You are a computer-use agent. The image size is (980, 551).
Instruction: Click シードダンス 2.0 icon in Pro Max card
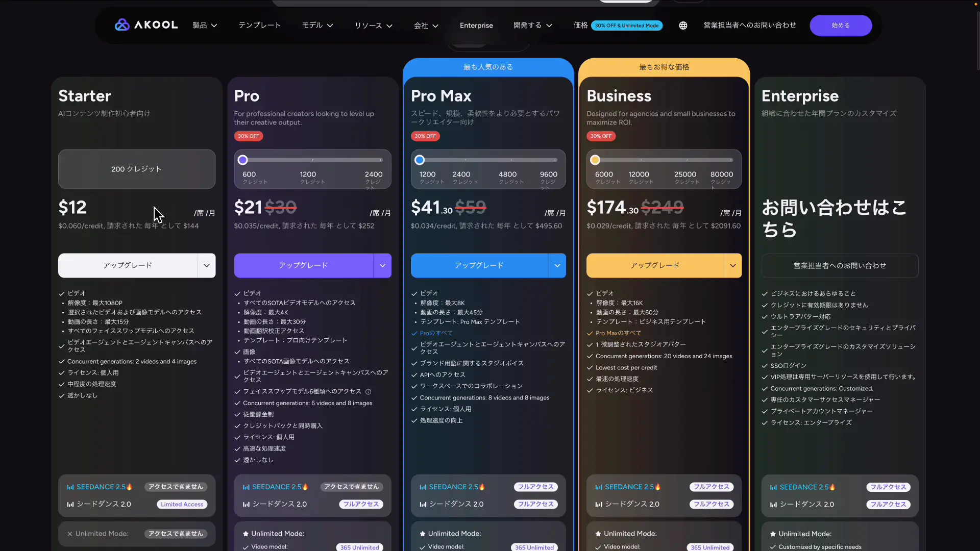click(x=423, y=505)
